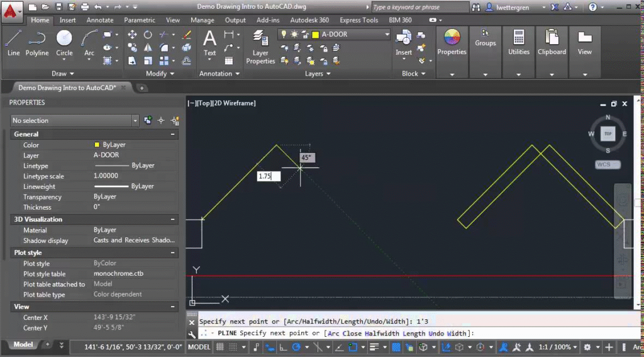Open the Parametric ribbon tab
This screenshot has height=357, width=644.
[140, 20]
